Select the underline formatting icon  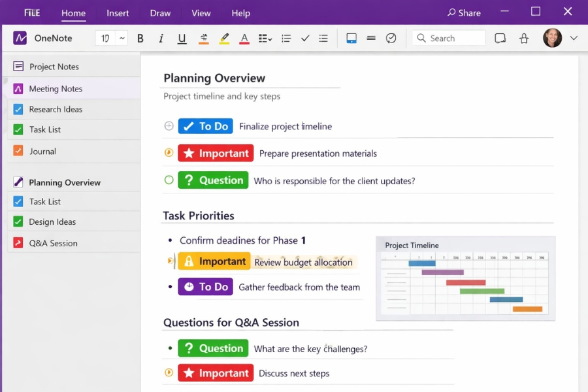(x=182, y=38)
